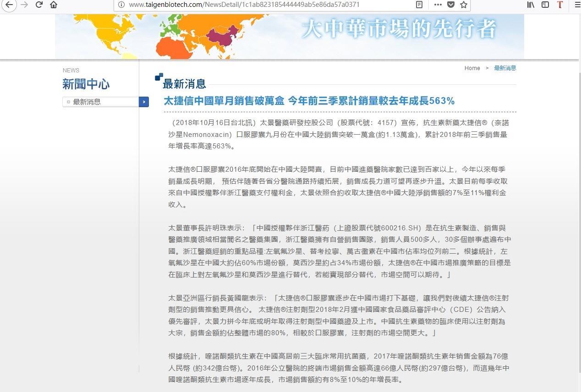Click the 新聞中心 sidebar heading
This screenshot has height=392, width=581.
86,84
